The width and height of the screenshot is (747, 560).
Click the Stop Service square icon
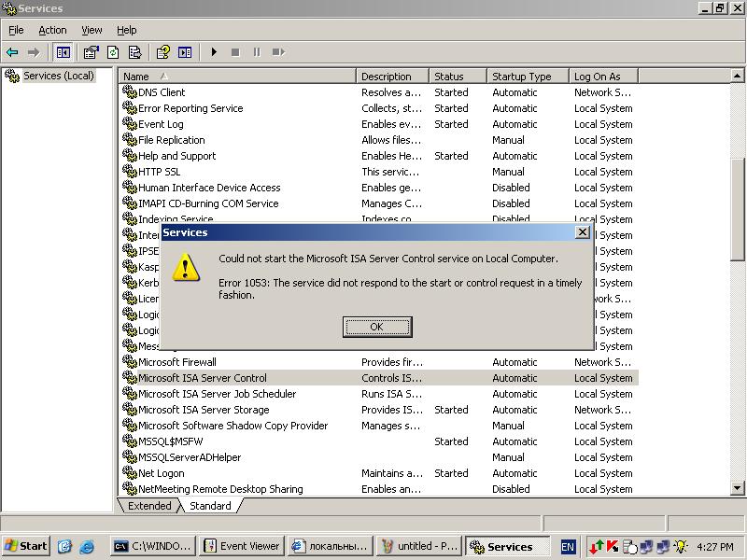click(x=235, y=52)
